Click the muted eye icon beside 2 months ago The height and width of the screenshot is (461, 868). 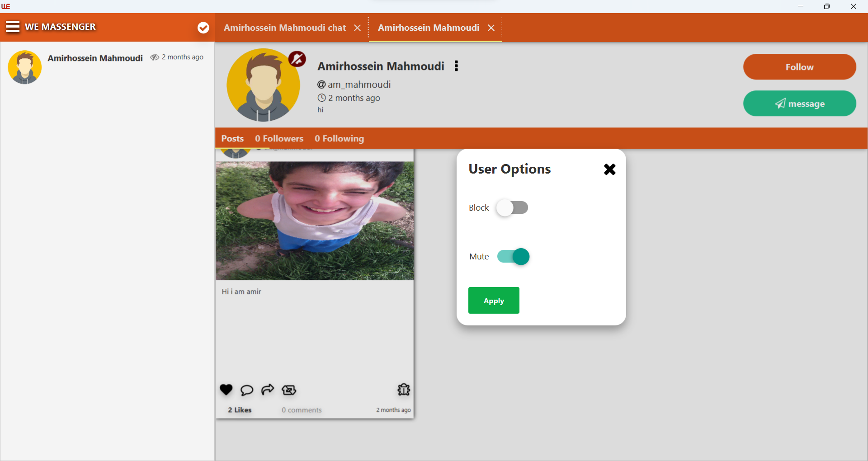click(x=155, y=57)
